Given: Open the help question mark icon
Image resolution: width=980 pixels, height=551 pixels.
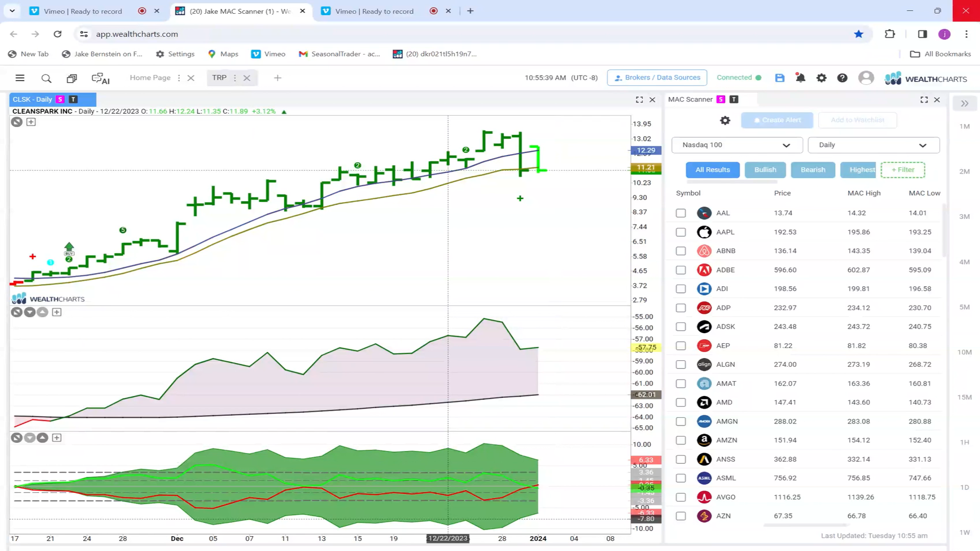Looking at the screenshot, I should [x=842, y=78].
